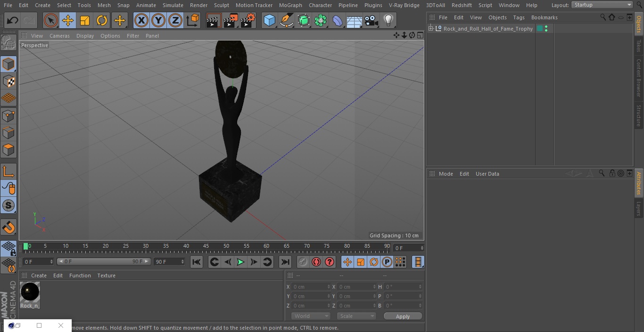Viewport: 644px width, 332px height.
Task: Open the Material Manager Function menu
Action: pyautogui.click(x=80, y=275)
